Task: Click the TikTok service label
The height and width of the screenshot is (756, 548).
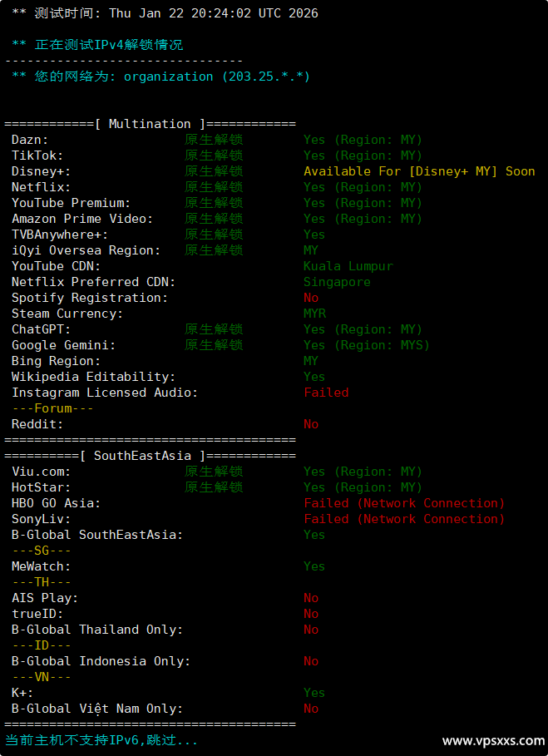Action: click(37, 156)
